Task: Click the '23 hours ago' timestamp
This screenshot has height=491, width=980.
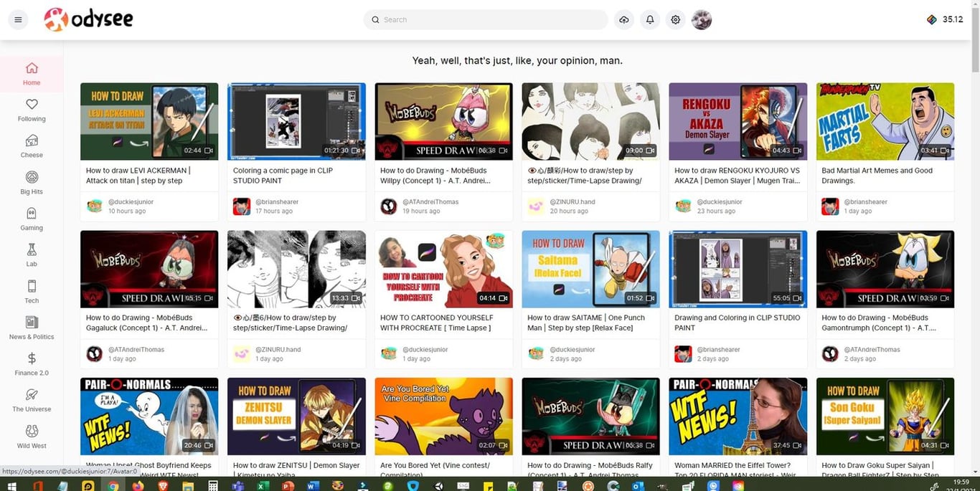Action: pyautogui.click(x=715, y=211)
